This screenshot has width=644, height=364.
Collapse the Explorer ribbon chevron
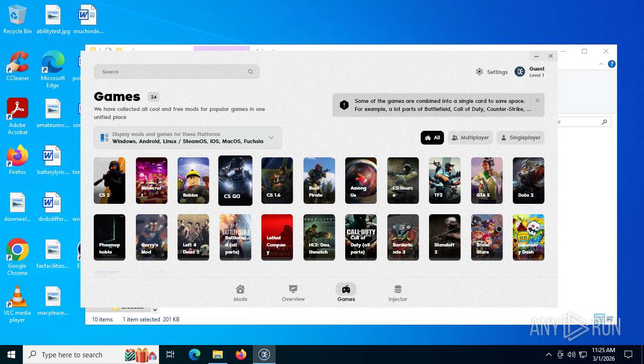pos(602,64)
